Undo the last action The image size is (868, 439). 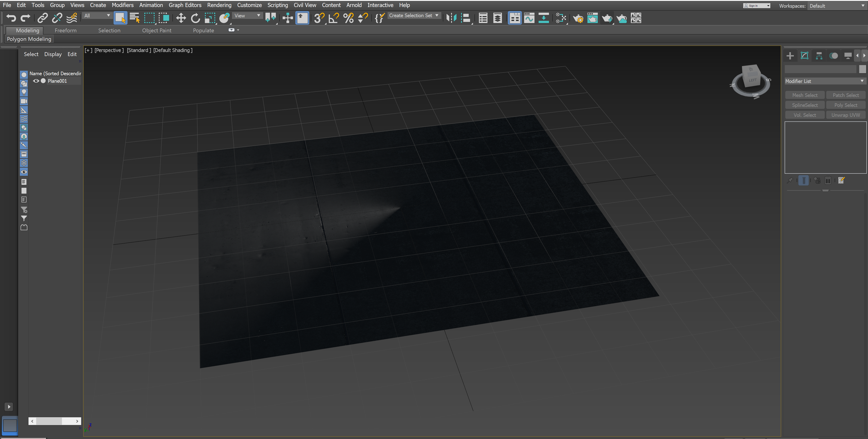(11, 18)
